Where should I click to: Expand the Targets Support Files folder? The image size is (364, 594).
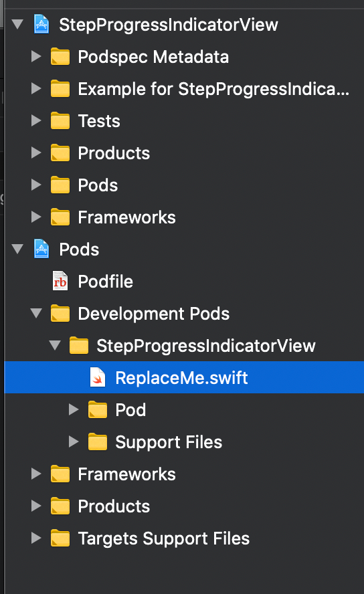(x=36, y=538)
